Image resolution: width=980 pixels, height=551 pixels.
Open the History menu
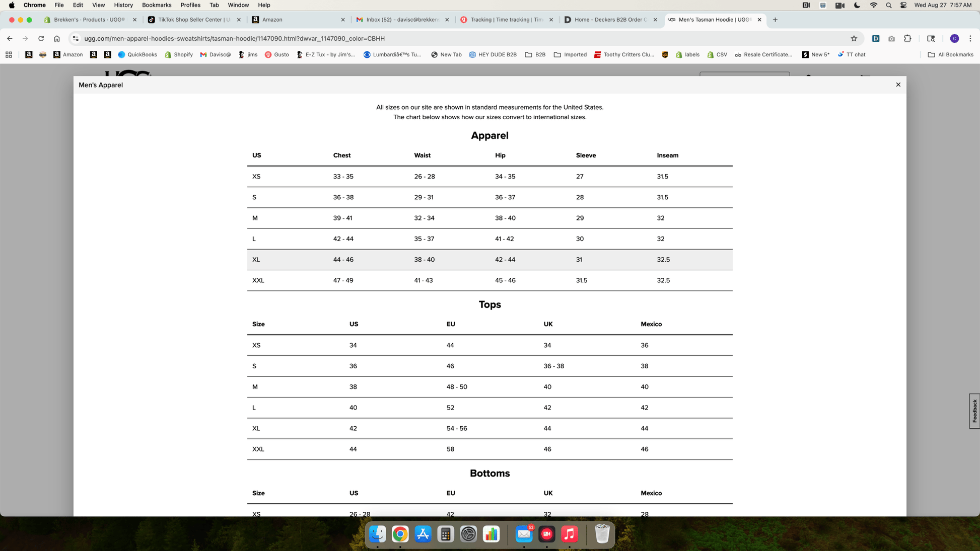pyautogui.click(x=123, y=5)
